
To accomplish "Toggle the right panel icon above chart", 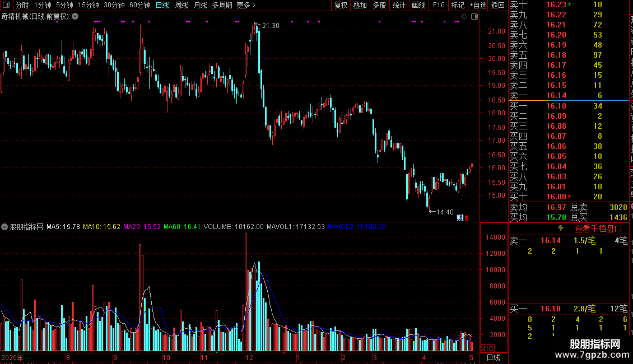I will [x=474, y=16].
